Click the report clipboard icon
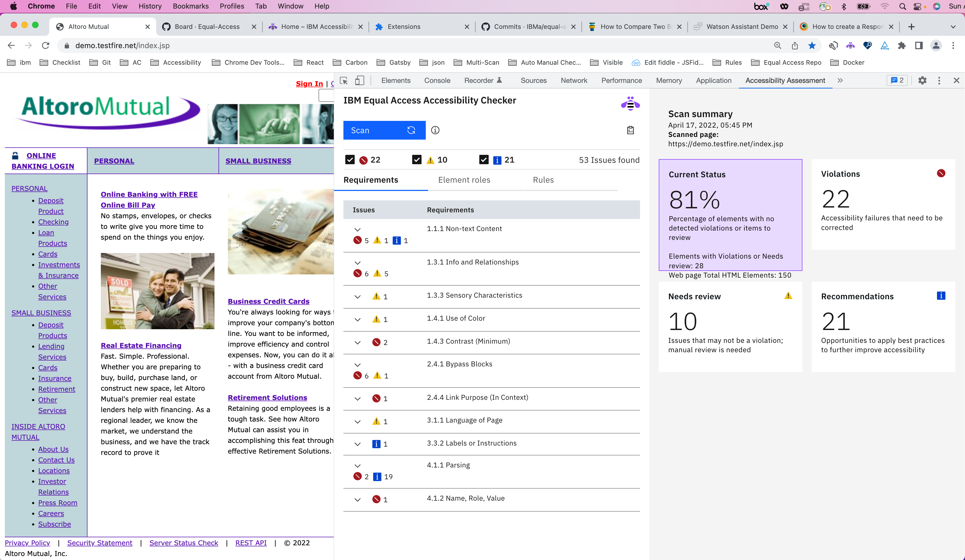This screenshot has height=560, width=965. 630,130
